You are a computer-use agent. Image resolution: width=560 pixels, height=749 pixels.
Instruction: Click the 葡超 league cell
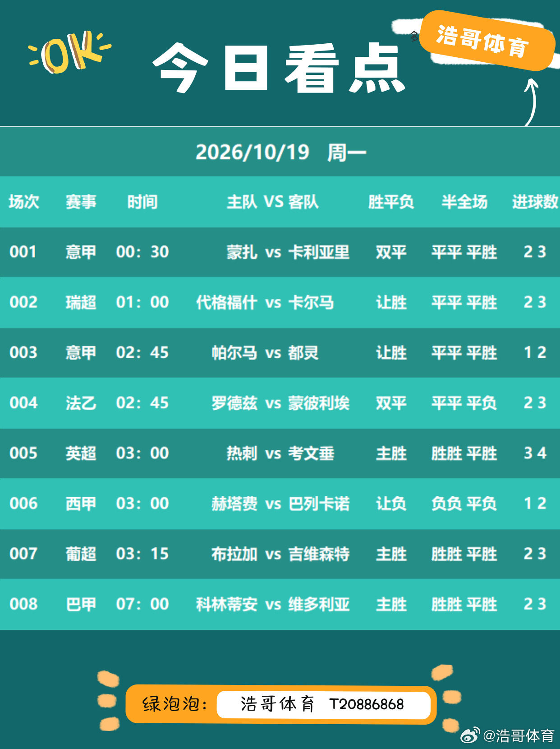(x=81, y=554)
